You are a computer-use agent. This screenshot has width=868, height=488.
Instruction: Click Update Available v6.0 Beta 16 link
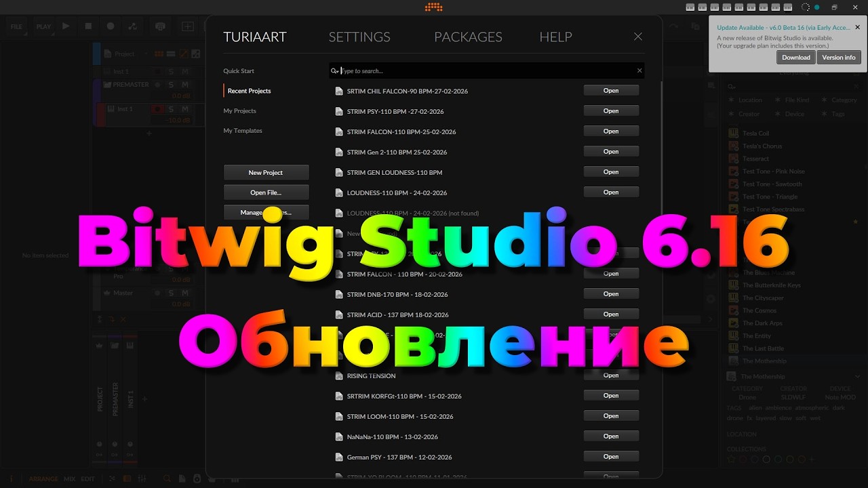[x=783, y=27]
